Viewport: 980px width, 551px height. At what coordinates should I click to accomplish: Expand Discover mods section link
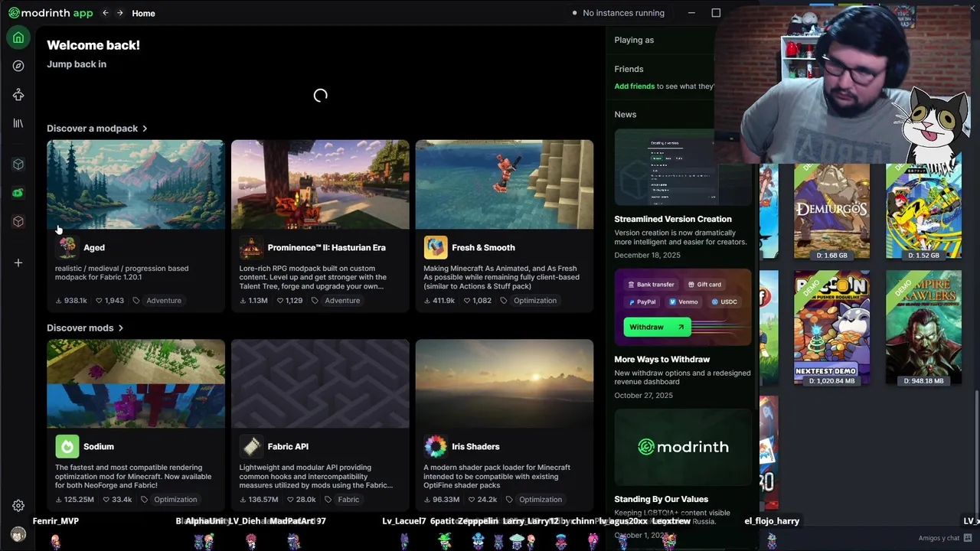click(85, 328)
